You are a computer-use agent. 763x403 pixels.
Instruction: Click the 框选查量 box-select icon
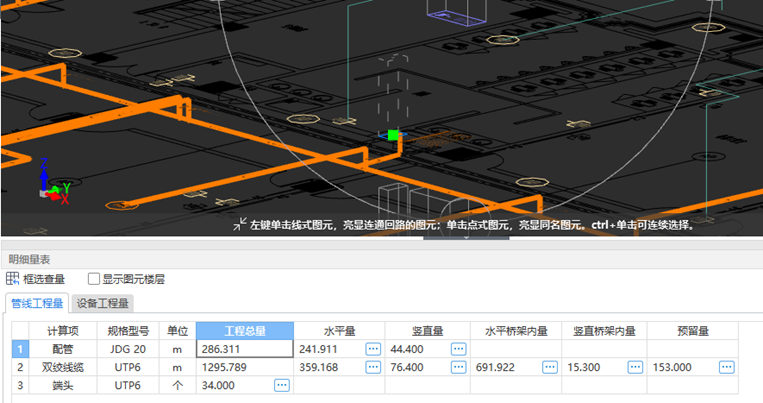click(x=13, y=279)
